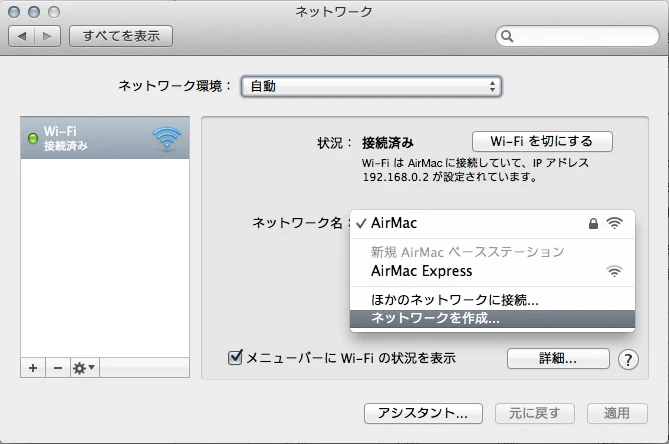
Task: Remove service with the minus button
Action: click(58, 368)
